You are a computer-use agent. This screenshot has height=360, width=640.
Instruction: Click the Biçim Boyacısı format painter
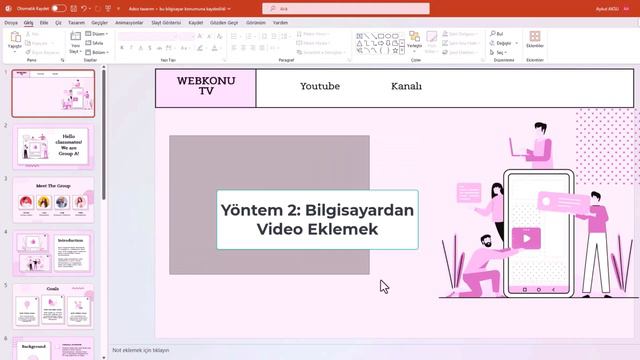(x=42, y=52)
